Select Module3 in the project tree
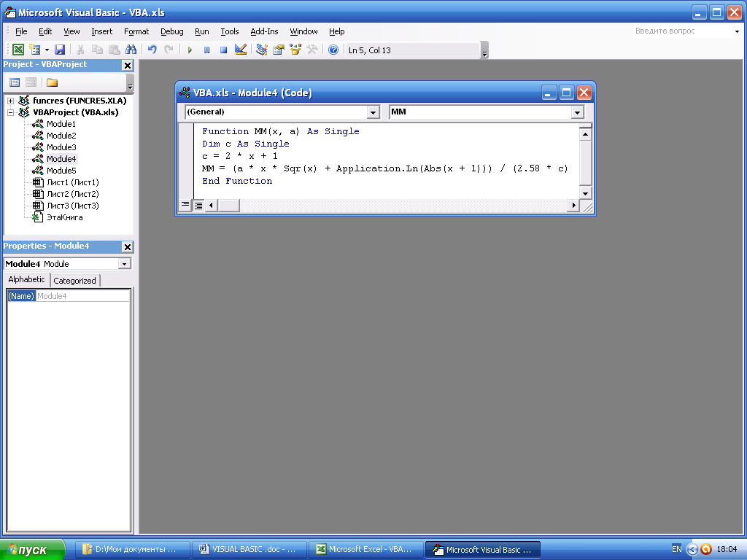The image size is (747, 560). point(61,147)
